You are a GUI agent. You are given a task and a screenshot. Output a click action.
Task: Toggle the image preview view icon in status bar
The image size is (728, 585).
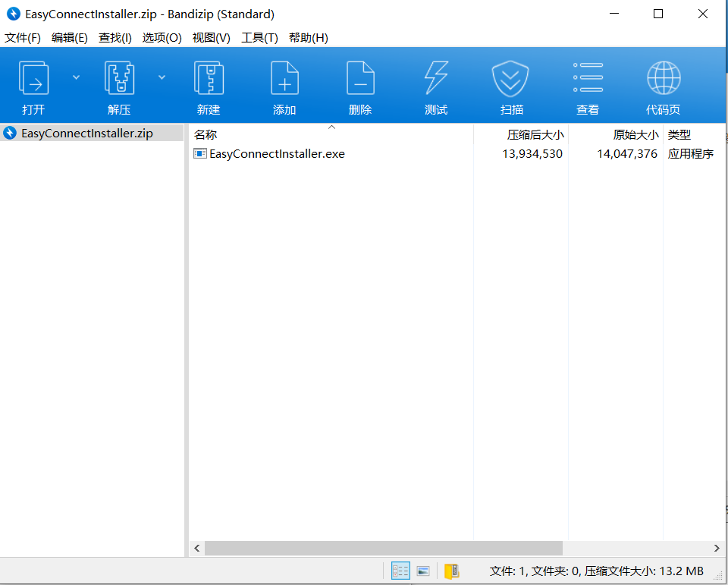click(x=424, y=571)
